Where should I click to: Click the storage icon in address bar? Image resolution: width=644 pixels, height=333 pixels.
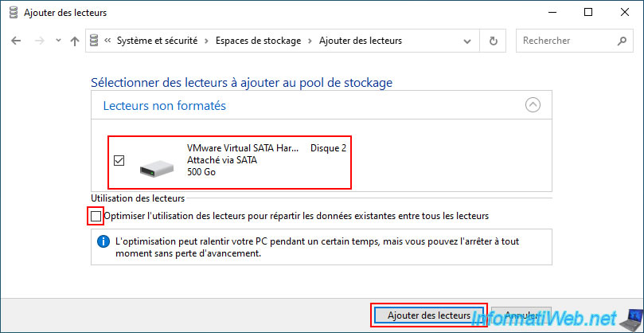[95, 41]
